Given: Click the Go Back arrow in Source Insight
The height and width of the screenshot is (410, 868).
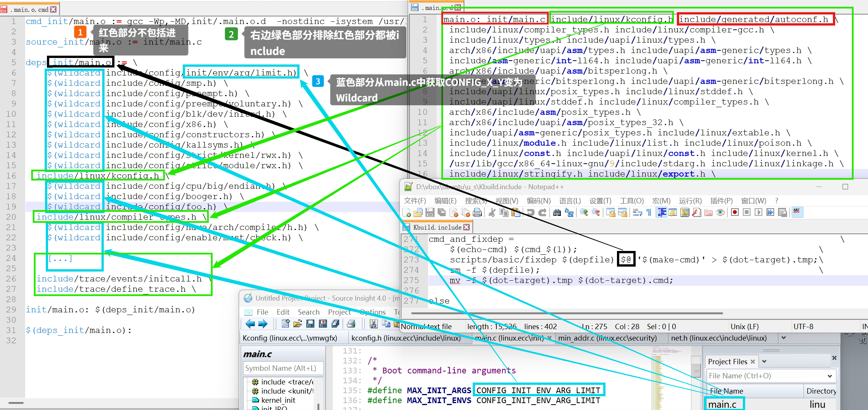Looking at the screenshot, I should click(250, 324).
